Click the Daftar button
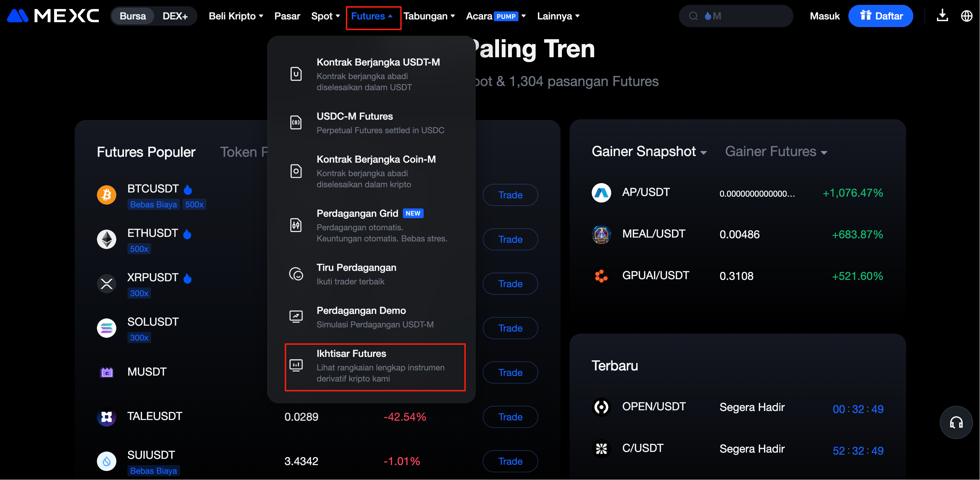Screen dimensions: 980x480 coord(880,16)
